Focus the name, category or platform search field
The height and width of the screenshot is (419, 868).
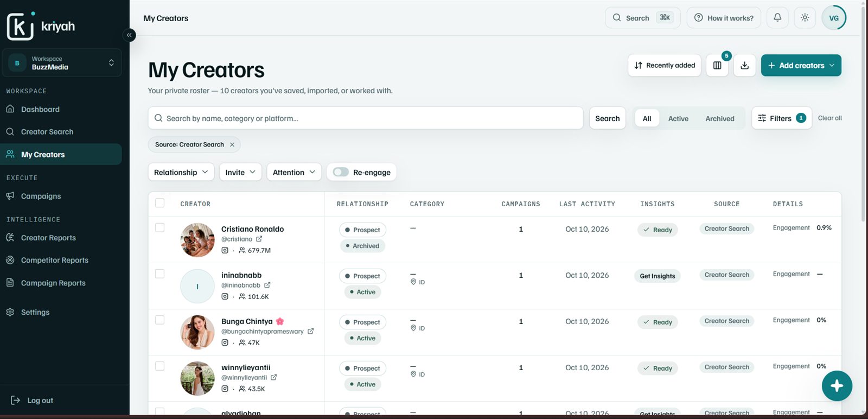[366, 118]
